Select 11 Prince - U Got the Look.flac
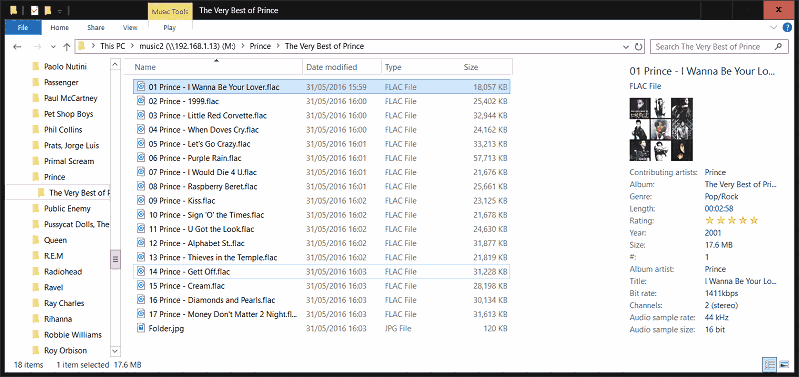The width and height of the screenshot is (799, 377). pyautogui.click(x=322, y=229)
